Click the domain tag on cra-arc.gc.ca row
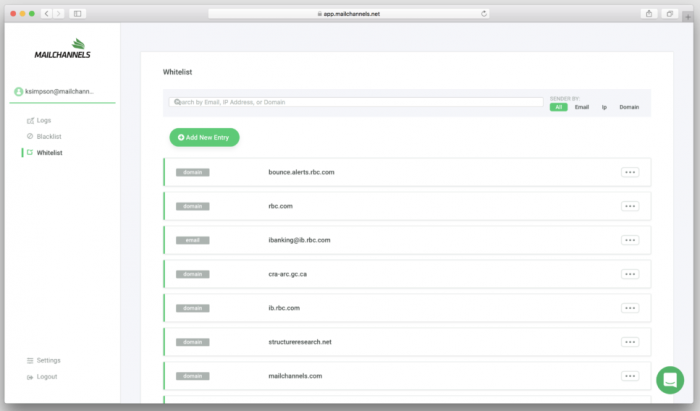This screenshot has width=700, height=411. tap(192, 274)
